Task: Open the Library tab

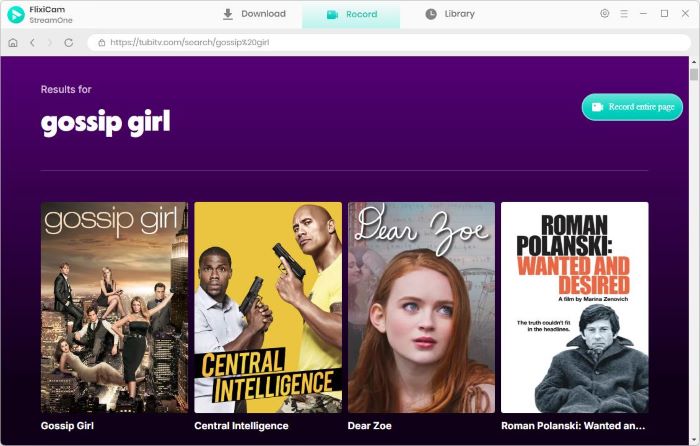Action: pyautogui.click(x=450, y=14)
